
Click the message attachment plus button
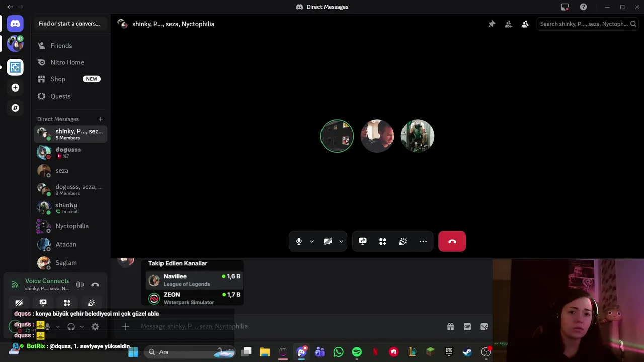(x=126, y=327)
